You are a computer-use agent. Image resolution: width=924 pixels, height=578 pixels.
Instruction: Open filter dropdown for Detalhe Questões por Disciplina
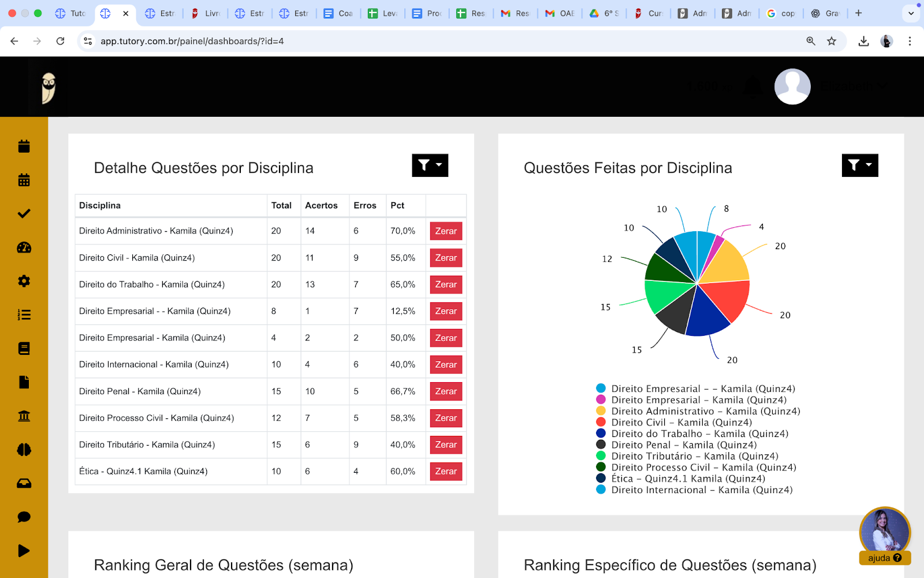[430, 165]
